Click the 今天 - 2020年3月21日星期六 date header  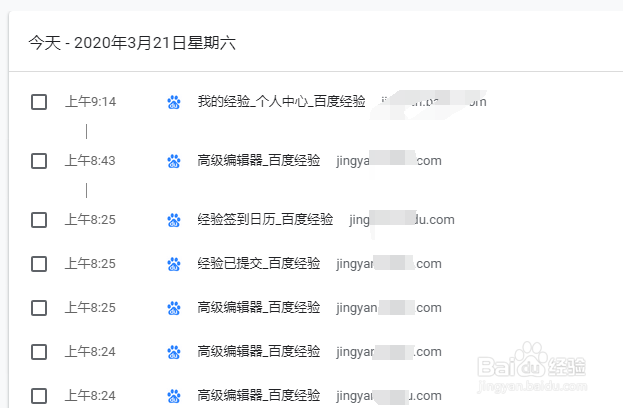tap(132, 44)
